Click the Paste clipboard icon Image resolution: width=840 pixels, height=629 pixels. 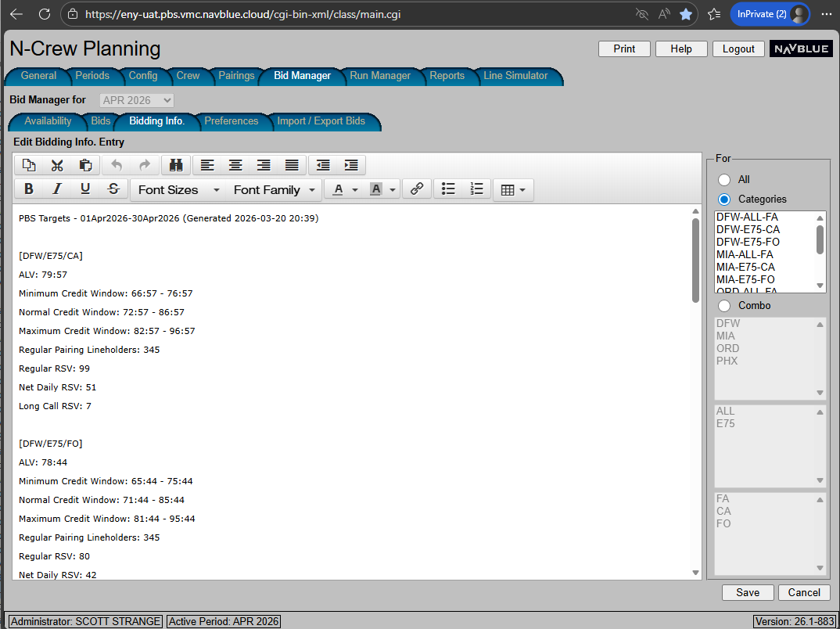pos(86,165)
